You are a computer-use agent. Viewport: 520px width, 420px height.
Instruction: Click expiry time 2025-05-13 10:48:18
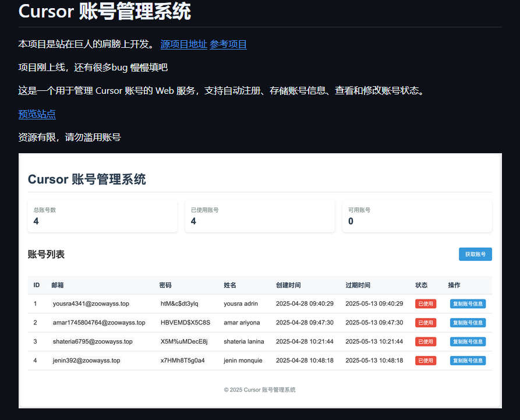coord(374,360)
